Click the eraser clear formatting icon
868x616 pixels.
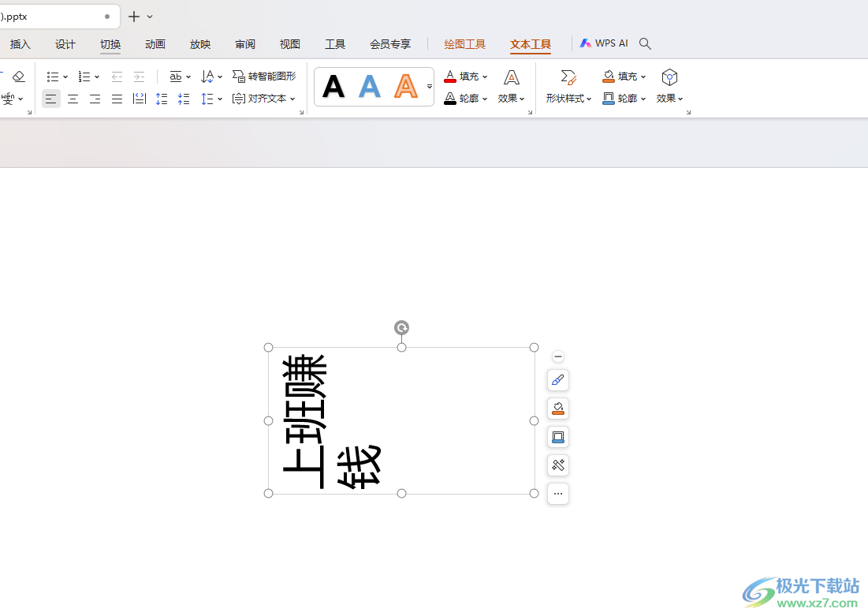coord(18,77)
